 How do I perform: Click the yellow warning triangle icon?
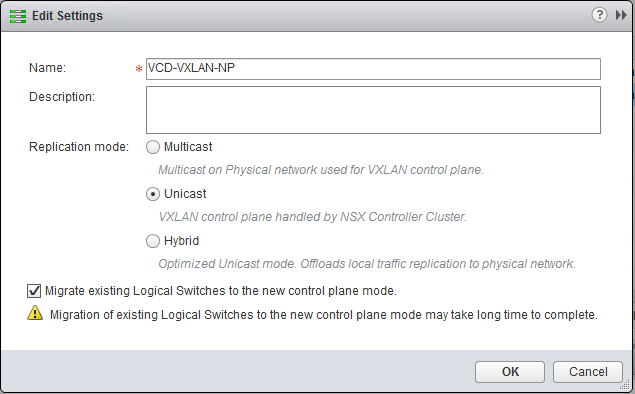tap(35, 313)
